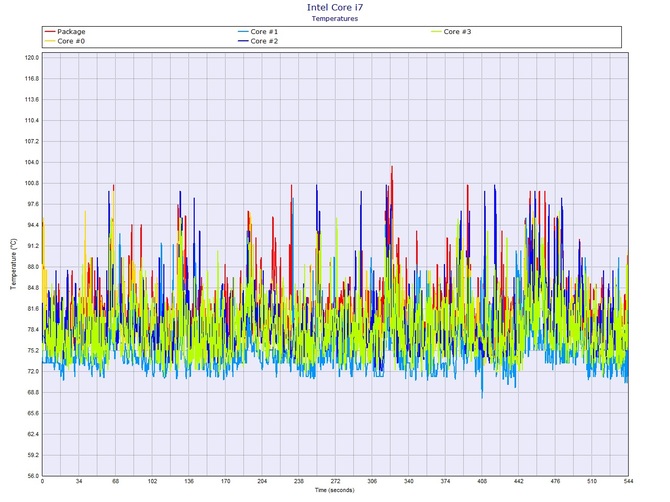
Task: Click the Core #3 legend entry
Action: click(x=451, y=32)
